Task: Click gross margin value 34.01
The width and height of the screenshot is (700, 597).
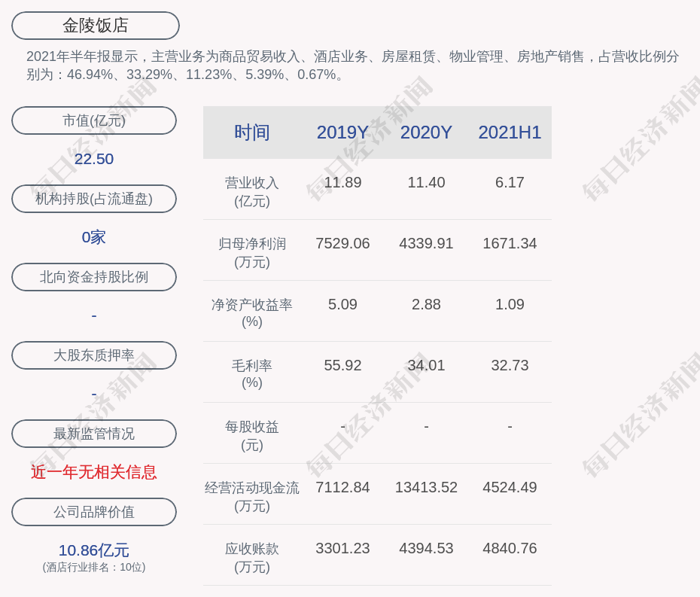Action: pos(426,365)
